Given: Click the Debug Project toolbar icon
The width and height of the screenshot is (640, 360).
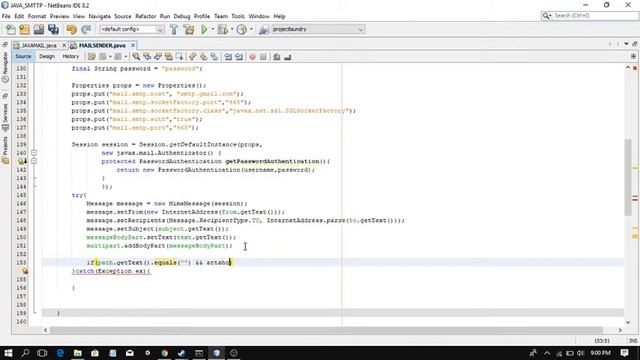Looking at the screenshot, I should [x=223, y=29].
